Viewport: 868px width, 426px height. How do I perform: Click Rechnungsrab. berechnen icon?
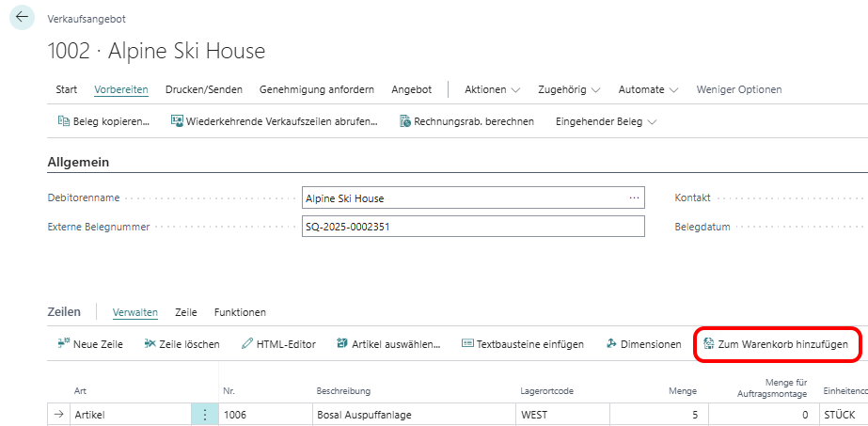pyautogui.click(x=405, y=121)
